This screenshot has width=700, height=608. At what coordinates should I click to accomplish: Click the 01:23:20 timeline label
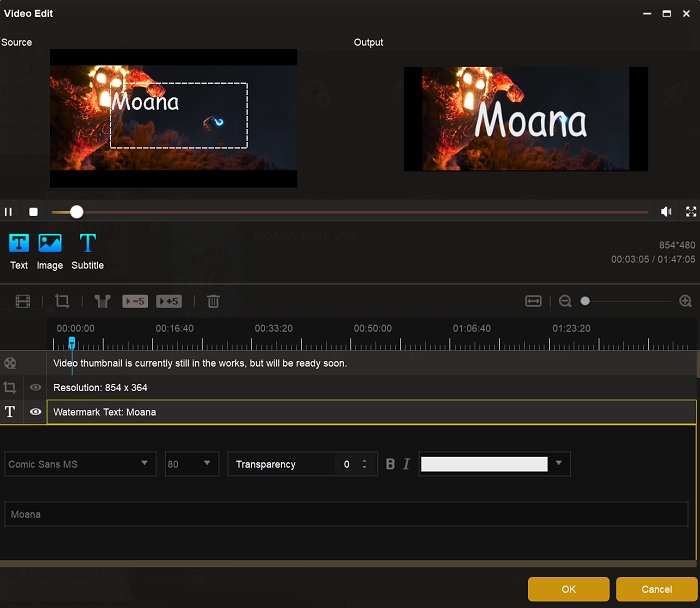pos(571,329)
